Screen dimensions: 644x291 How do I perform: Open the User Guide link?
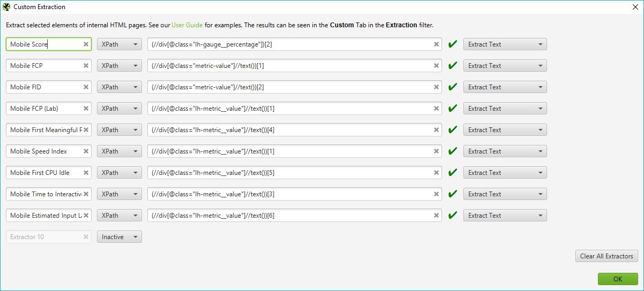(187, 25)
